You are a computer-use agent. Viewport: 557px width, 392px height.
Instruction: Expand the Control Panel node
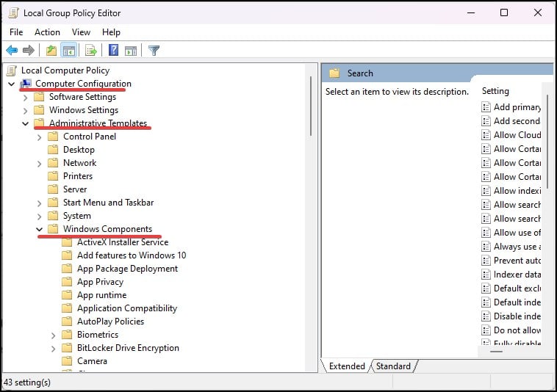[x=39, y=137]
